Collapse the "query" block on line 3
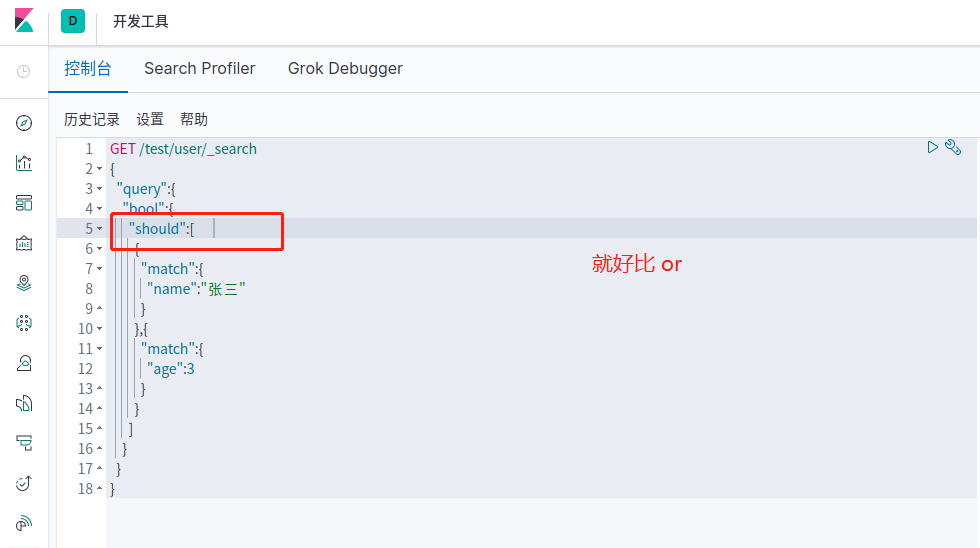Viewport: 980px width, 548px height. click(x=99, y=189)
